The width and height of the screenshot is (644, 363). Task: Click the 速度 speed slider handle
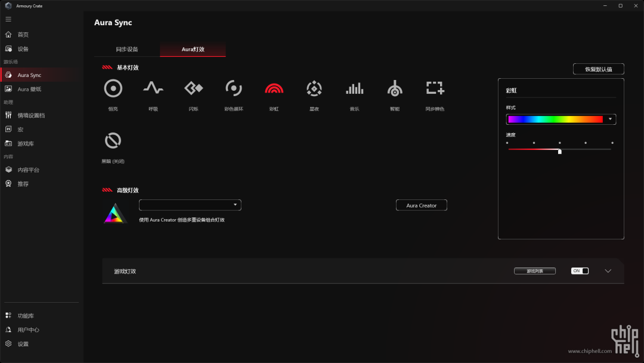coord(559,151)
